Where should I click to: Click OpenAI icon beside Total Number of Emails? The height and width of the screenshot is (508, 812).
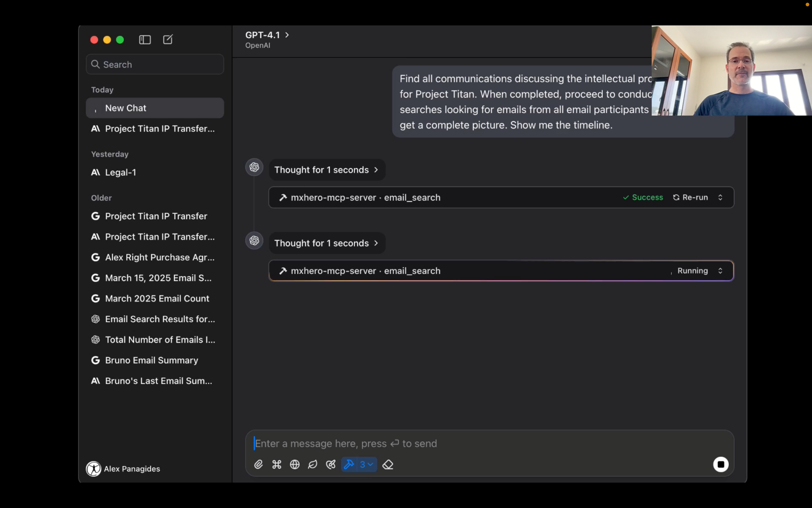(x=95, y=340)
